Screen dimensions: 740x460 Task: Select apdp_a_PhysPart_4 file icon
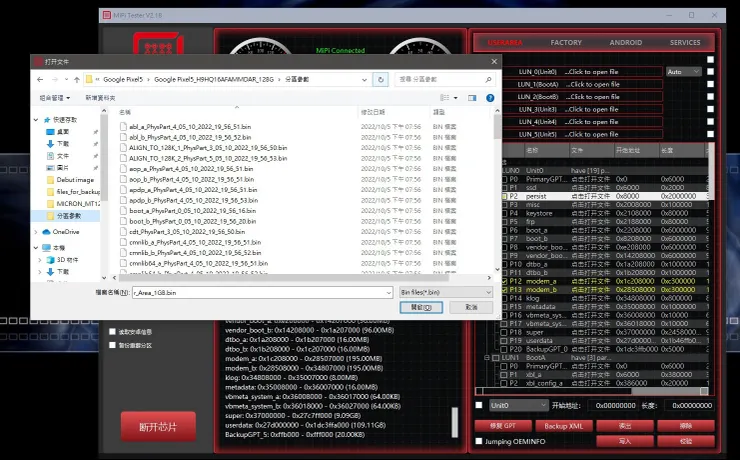point(123,190)
